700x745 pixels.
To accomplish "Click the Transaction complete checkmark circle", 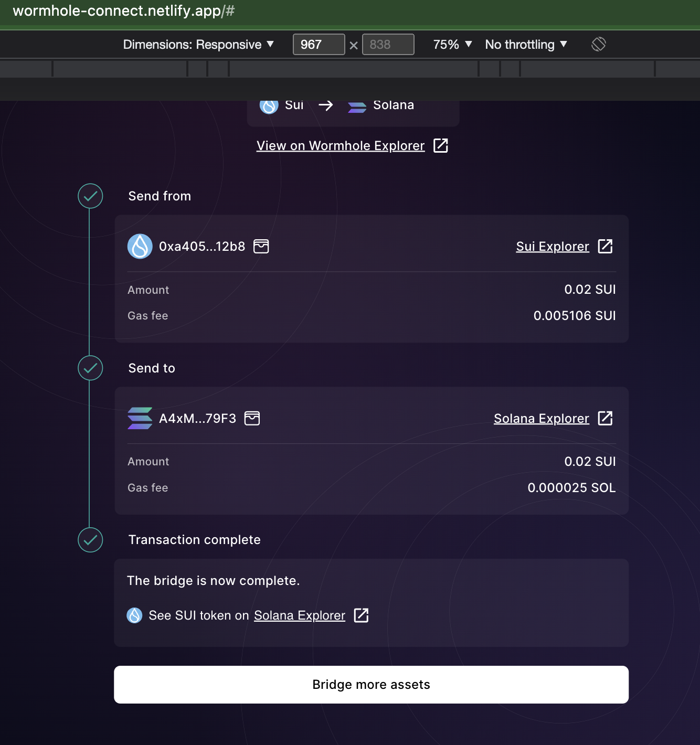I will [x=90, y=540].
